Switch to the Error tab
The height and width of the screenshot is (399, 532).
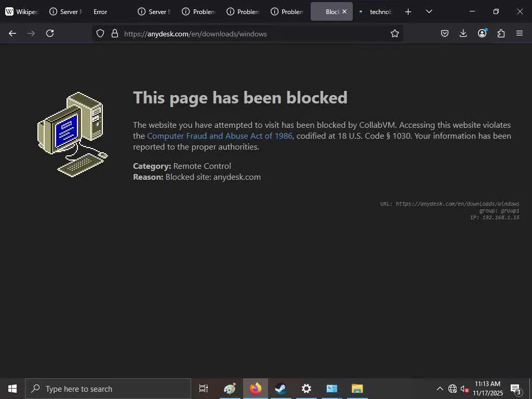(111, 11)
